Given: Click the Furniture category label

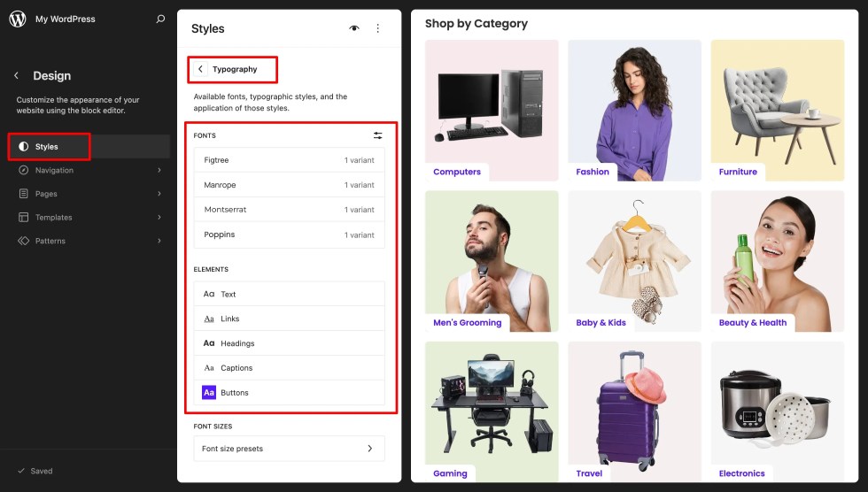Looking at the screenshot, I should pos(738,172).
